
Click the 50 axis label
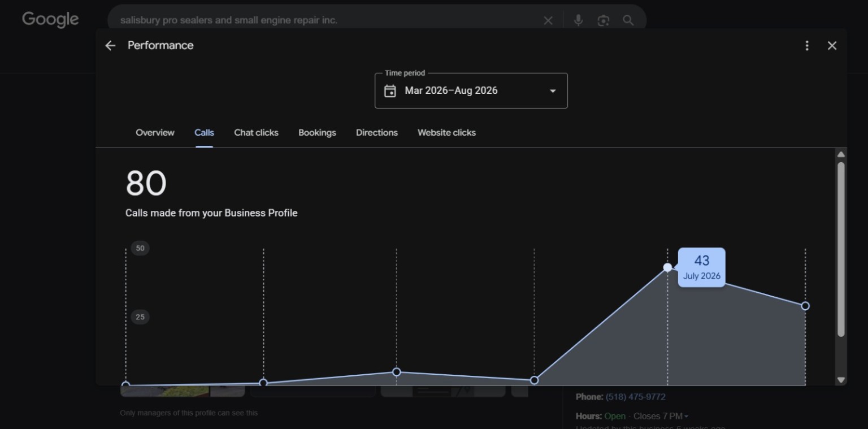tap(140, 248)
